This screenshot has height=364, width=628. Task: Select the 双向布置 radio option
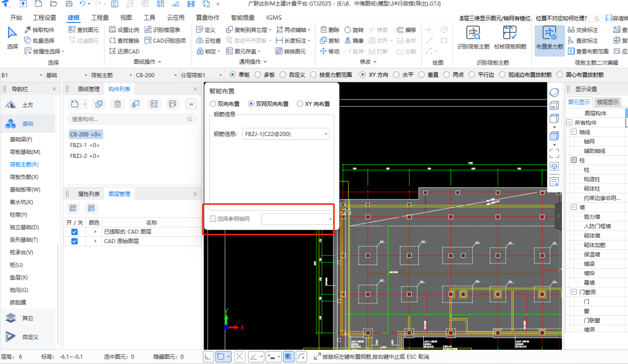click(213, 104)
